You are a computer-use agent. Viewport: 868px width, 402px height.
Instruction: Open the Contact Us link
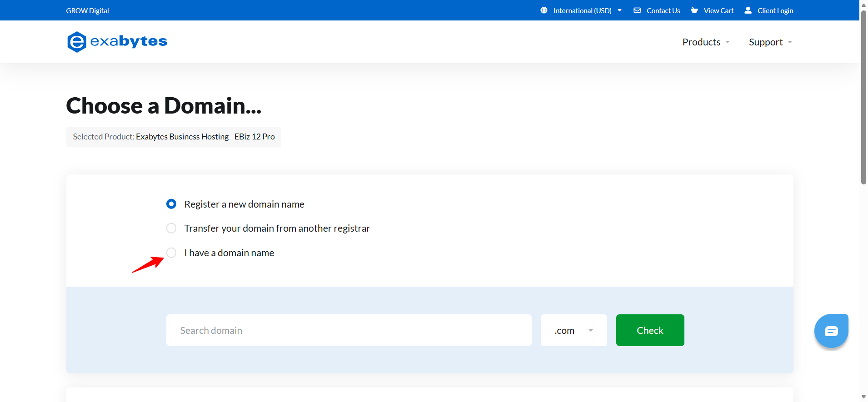pos(663,10)
